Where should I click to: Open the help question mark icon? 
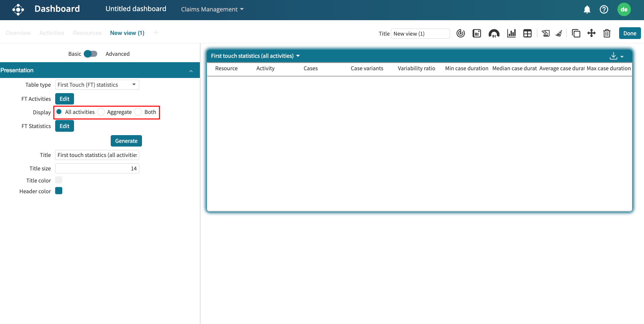pyautogui.click(x=604, y=9)
